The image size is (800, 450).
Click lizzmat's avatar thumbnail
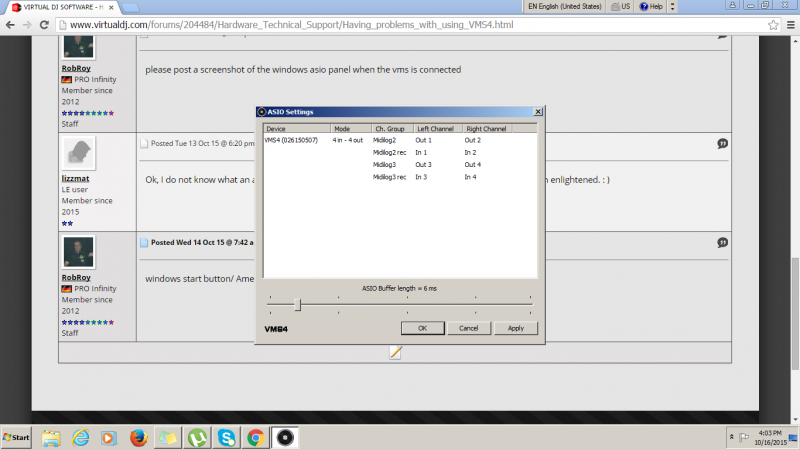(x=79, y=153)
